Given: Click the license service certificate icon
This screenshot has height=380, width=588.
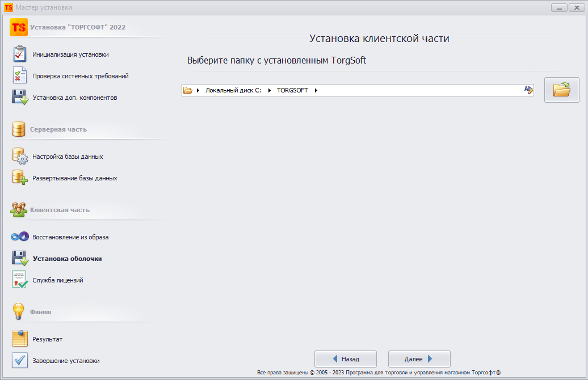Looking at the screenshot, I should coord(19,280).
